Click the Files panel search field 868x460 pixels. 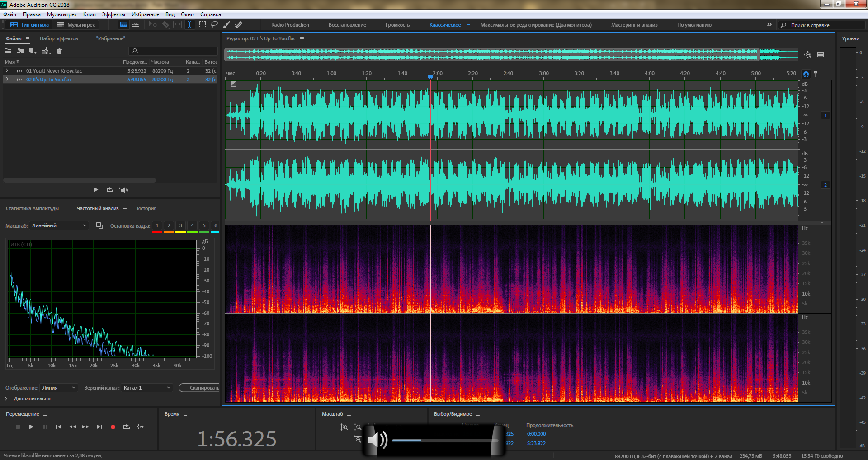coord(174,51)
